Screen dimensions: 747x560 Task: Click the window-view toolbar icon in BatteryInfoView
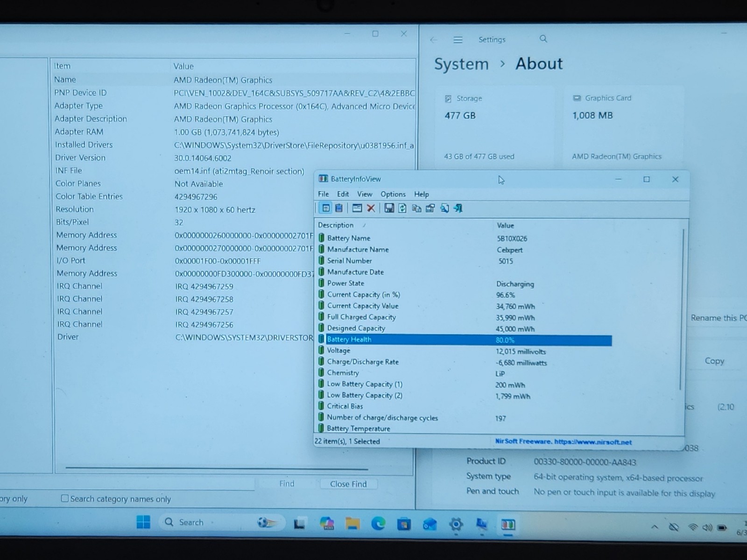[x=357, y=208]
